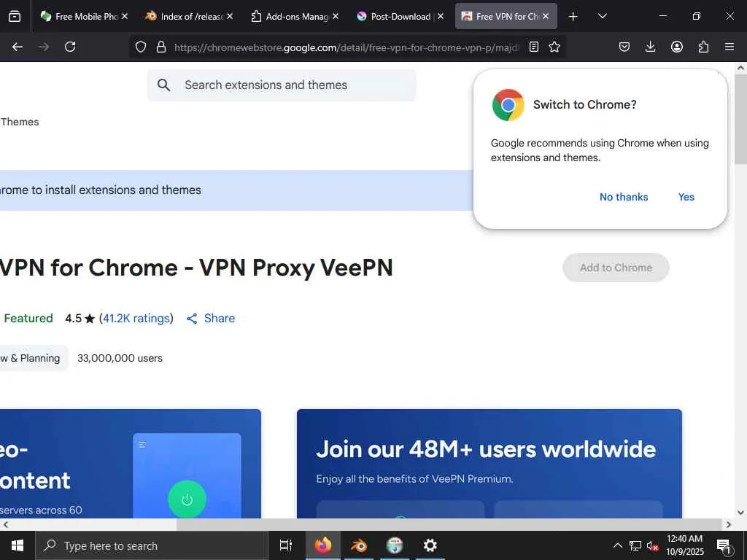The height and width of the screenshot is (560, 747).
Task: Click 33,000,000 users text
Action: [120, 358]
